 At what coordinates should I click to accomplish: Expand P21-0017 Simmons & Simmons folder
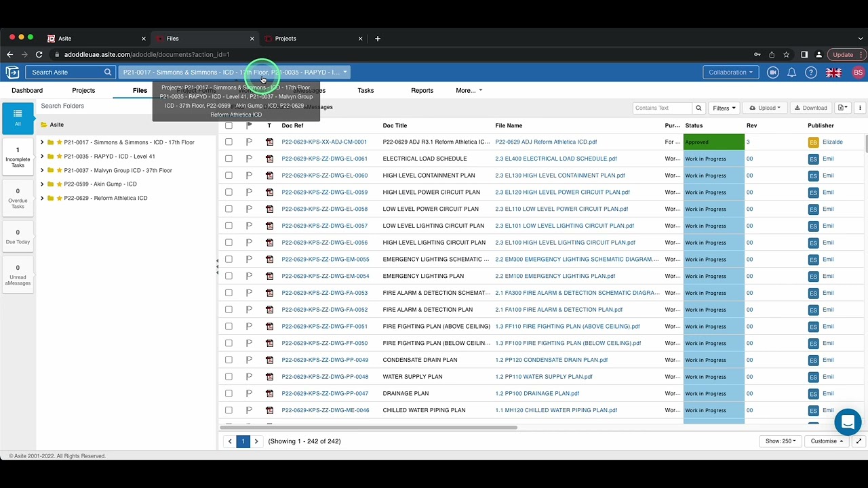pyautogui.click(x=42, y=142)
